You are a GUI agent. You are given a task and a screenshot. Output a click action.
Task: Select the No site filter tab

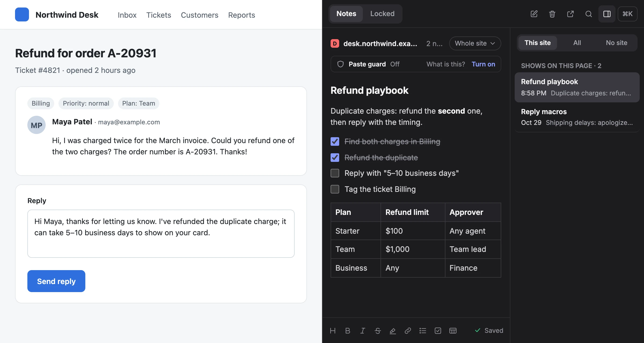coord(617,43)
